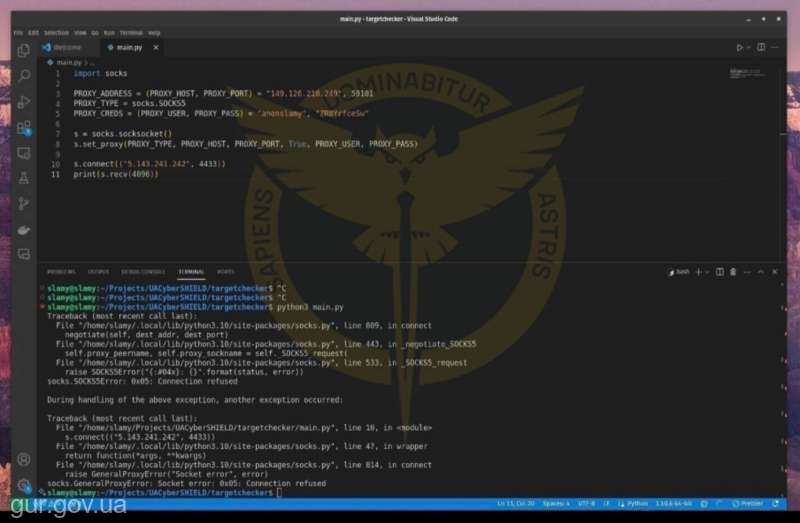The height and width of the screenshot is (523, 800).
Task: Click the last terminal prompt input line
Action: click(163, 493)
